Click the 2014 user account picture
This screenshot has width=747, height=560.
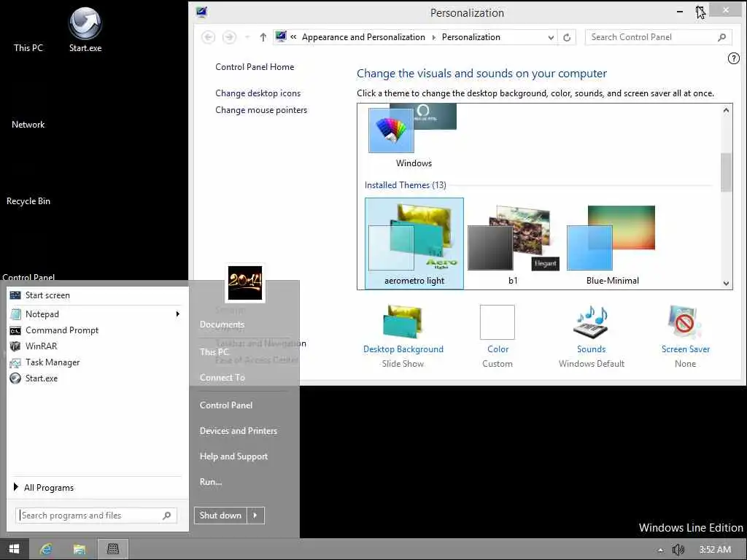coord(245,283)
